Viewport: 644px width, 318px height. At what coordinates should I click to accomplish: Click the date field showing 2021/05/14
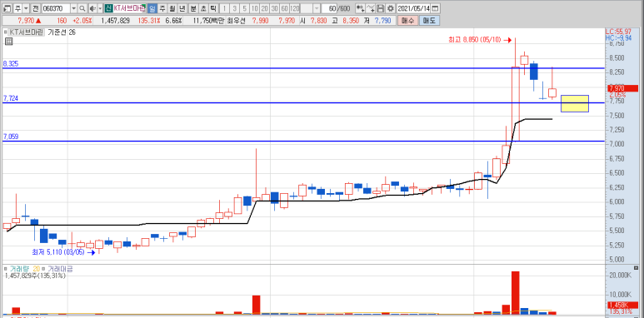tap(414, 8)
